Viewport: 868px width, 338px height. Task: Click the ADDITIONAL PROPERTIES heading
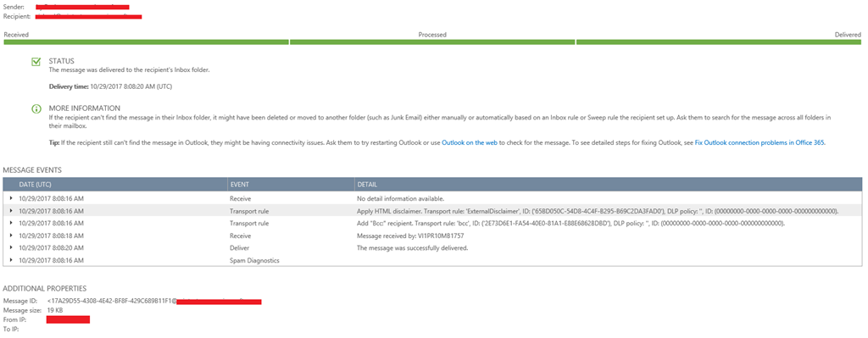coord(44,288)
